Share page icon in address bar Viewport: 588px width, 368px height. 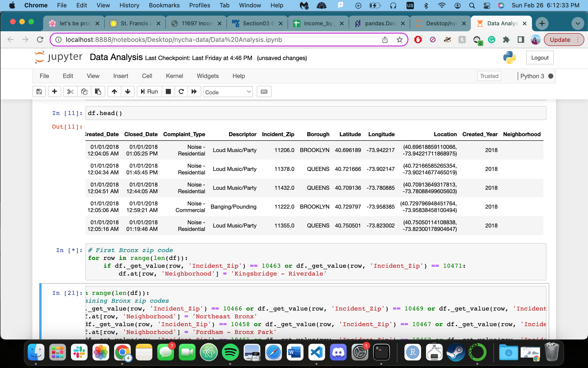(385, 39)
